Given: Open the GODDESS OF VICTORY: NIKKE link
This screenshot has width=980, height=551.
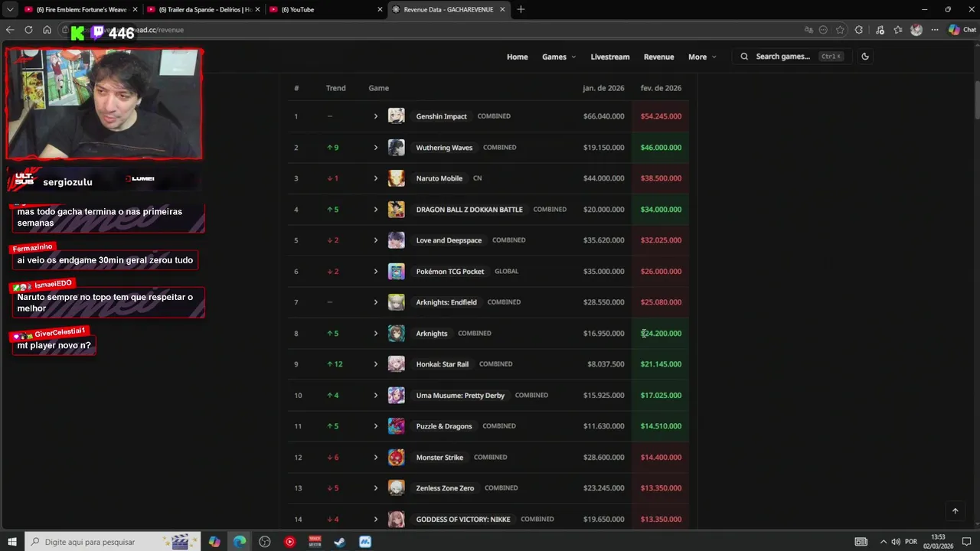Looking at the screenshot, I should [x=463, y=520].
